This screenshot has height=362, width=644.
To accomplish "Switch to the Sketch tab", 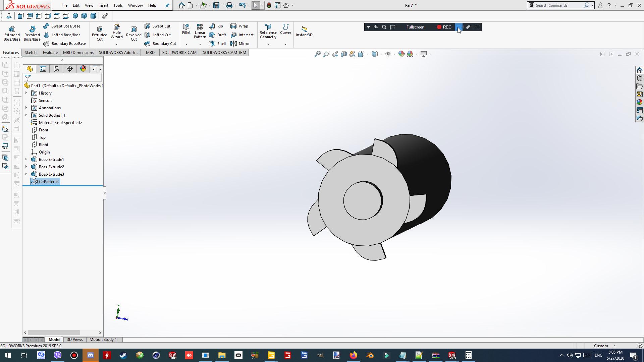I will (x=31, y=53).
